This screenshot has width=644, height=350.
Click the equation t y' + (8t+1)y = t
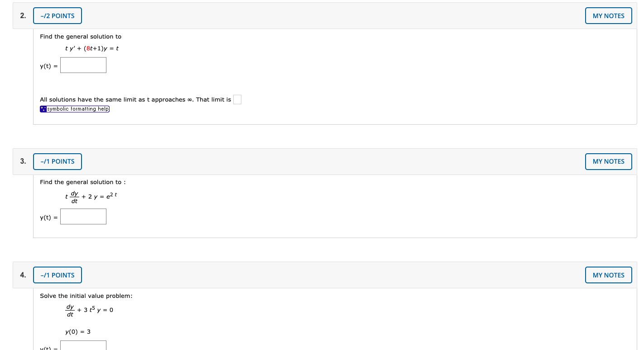click(x=92, y=48)
